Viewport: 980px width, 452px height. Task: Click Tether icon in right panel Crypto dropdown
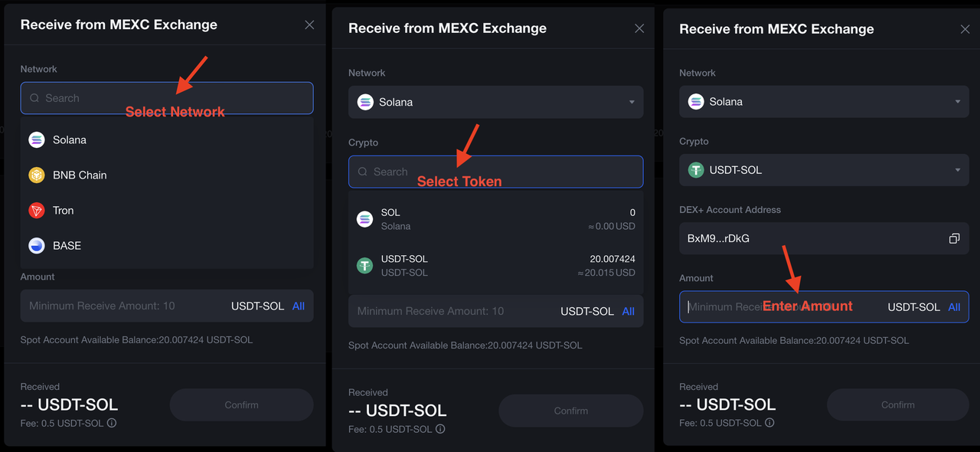coord(696,170)
